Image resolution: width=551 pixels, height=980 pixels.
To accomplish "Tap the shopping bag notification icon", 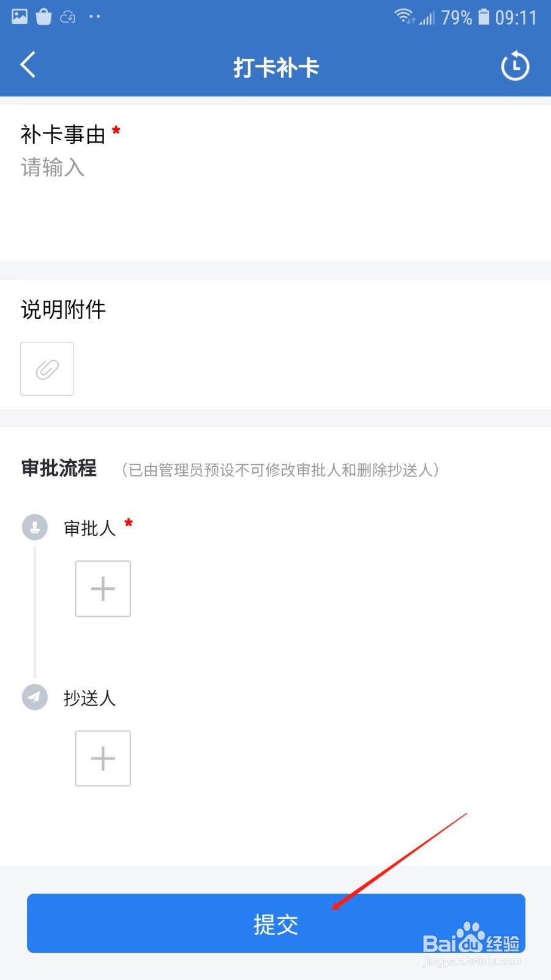I will coord(43,17).
